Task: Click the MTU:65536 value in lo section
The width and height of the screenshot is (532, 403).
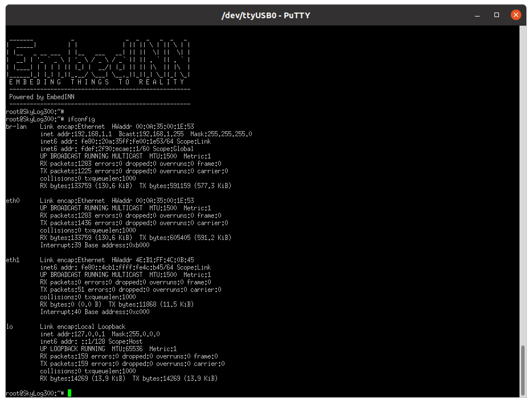Action: (x=127, y=349)
